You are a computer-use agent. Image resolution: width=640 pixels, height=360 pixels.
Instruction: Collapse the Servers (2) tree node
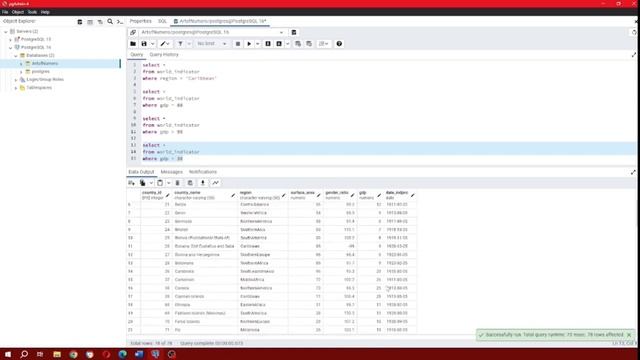pos(6,31)
